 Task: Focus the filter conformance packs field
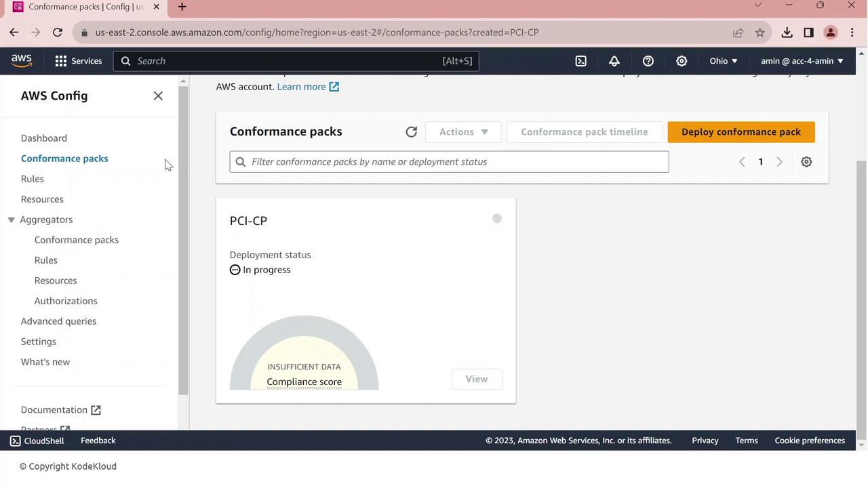(449, 162)
